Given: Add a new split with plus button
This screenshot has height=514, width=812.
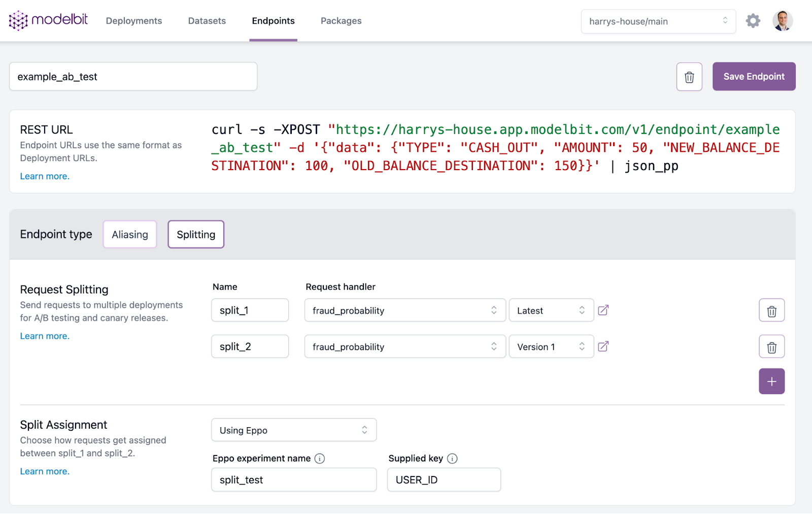Looking at the screenshot, I should (771, 381).
